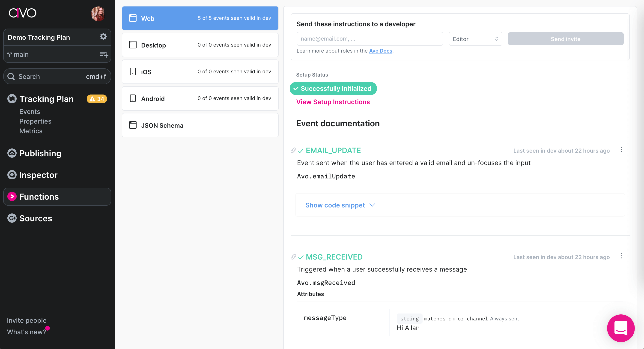Open the Editor role dropdown
644x349 pixels.
coord(475,39)
